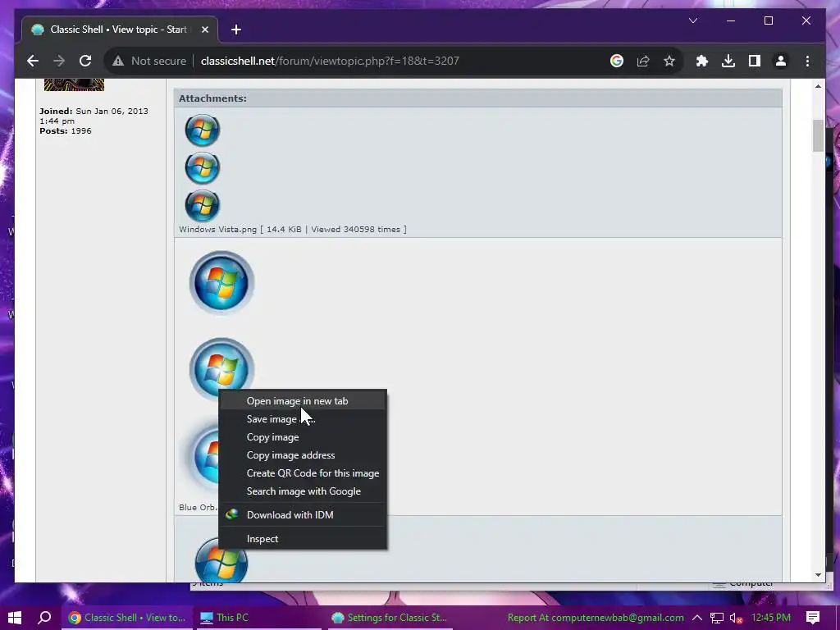Choose Create QR Code for this image
Image resolution: width=840 pixels, height=630 pixels.
pyautogui.click(x=303, y=473)
